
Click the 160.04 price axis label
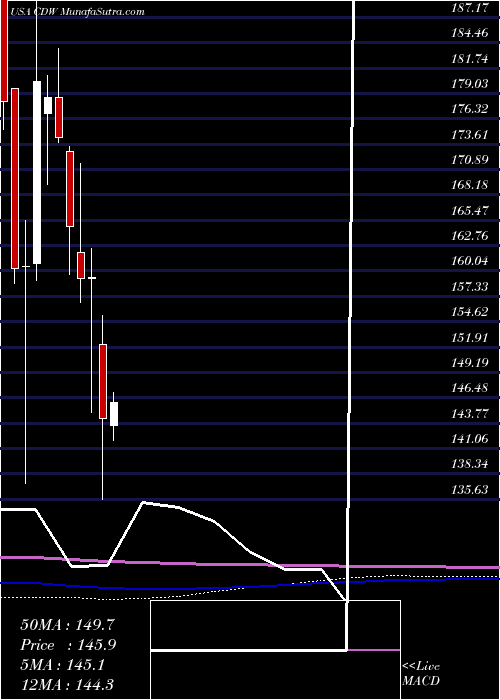[468, 261]
